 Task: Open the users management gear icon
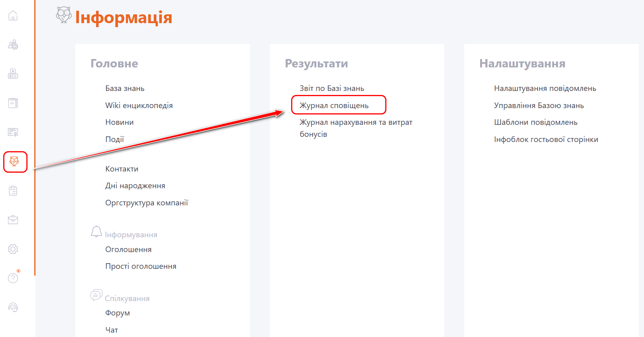13,45
